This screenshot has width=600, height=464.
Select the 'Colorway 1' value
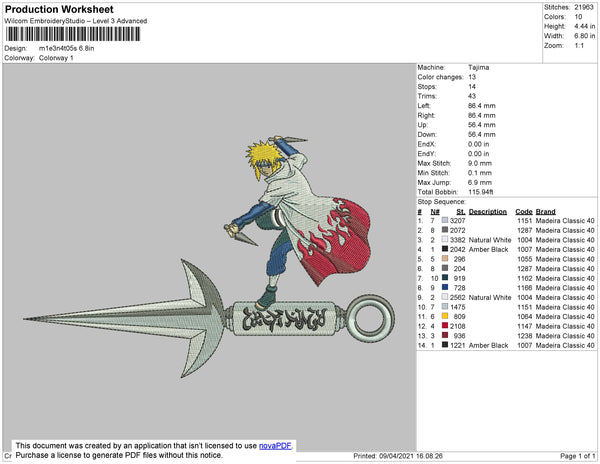(56, 58)
